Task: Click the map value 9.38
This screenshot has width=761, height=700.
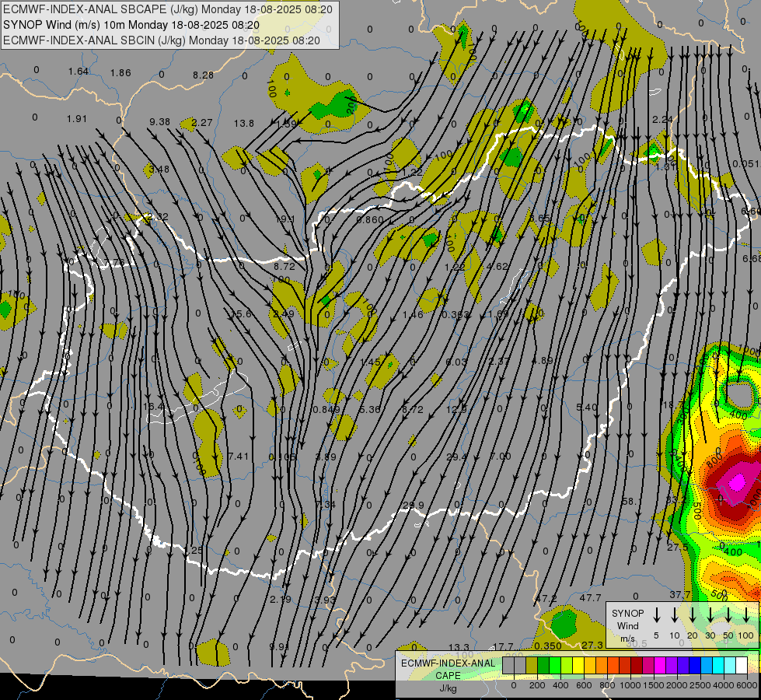Action: point(159,122)
